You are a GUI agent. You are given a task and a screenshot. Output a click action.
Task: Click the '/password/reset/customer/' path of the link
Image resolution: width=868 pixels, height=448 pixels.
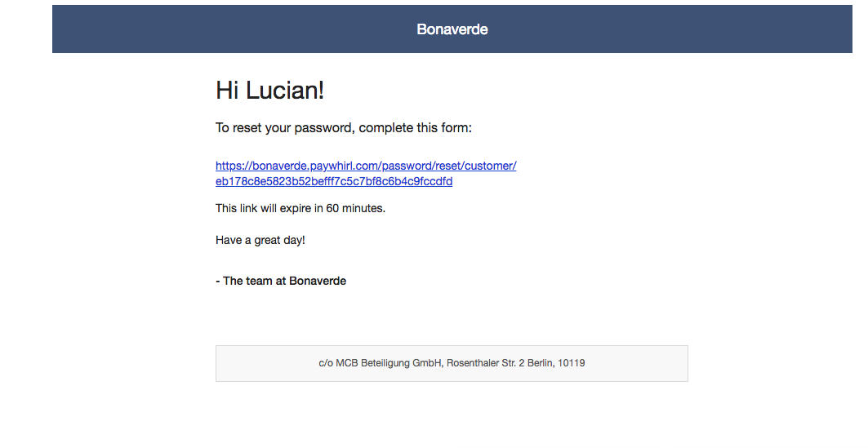click(x=447, y=166)
